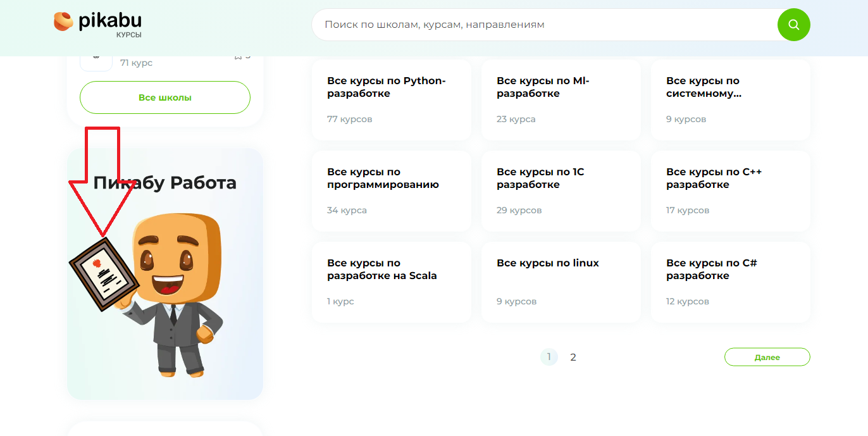Click the 17 курсов count text
Image resolution: width=868 pixels, height=436 pixels.
point(688,210)
